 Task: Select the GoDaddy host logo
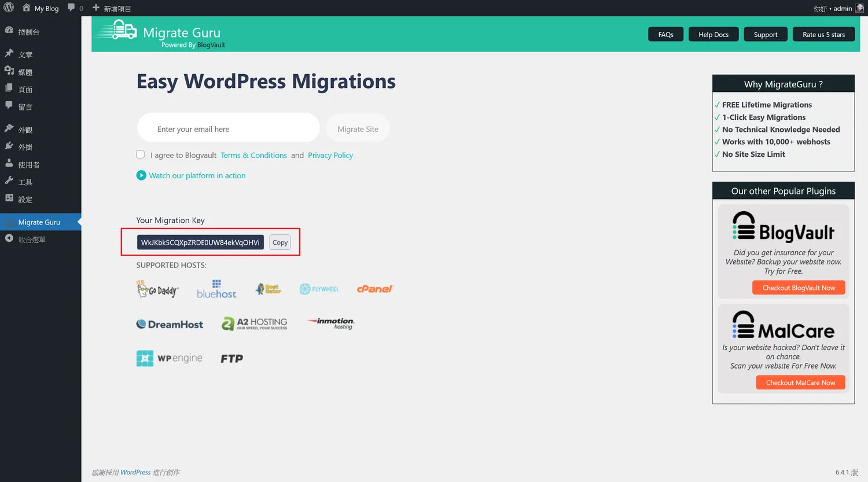pos(157,289)
